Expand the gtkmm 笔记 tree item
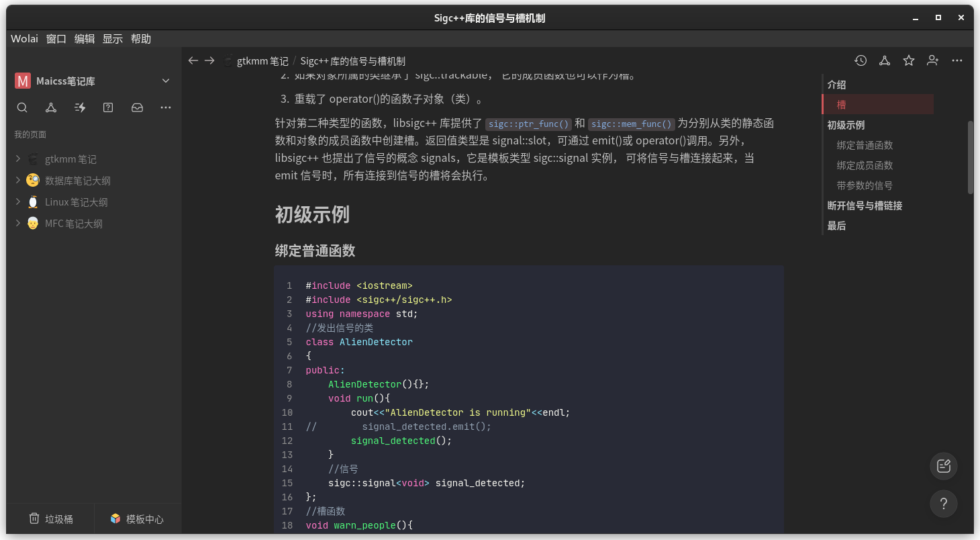980x540 pixels. pyautogui.click(x=18, y=159)
